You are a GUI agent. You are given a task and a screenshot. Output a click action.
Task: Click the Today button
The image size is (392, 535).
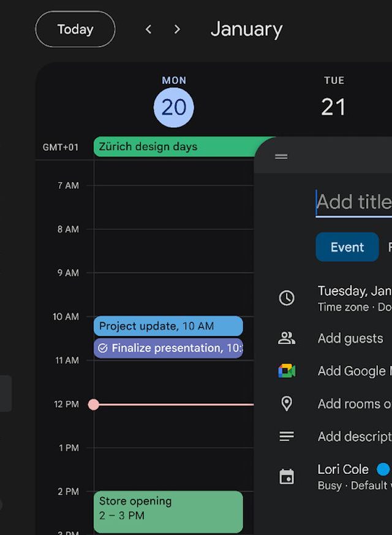click(x=75, y=29)
